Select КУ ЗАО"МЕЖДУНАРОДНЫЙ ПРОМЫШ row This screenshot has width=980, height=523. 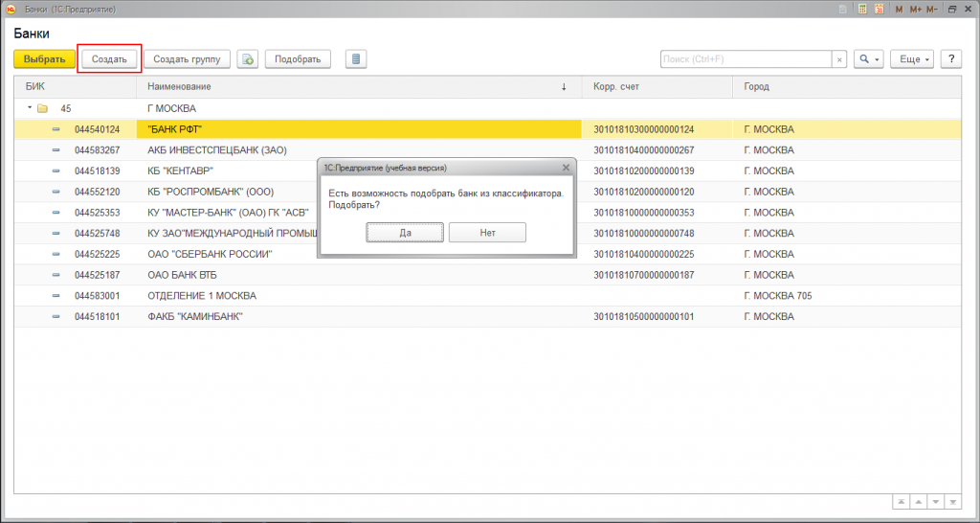tap(233, 234)
